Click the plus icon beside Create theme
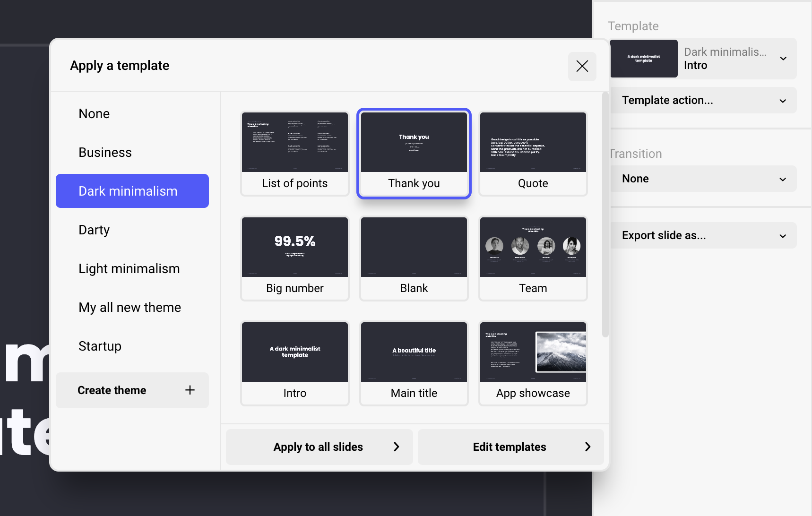 (190, 390)
